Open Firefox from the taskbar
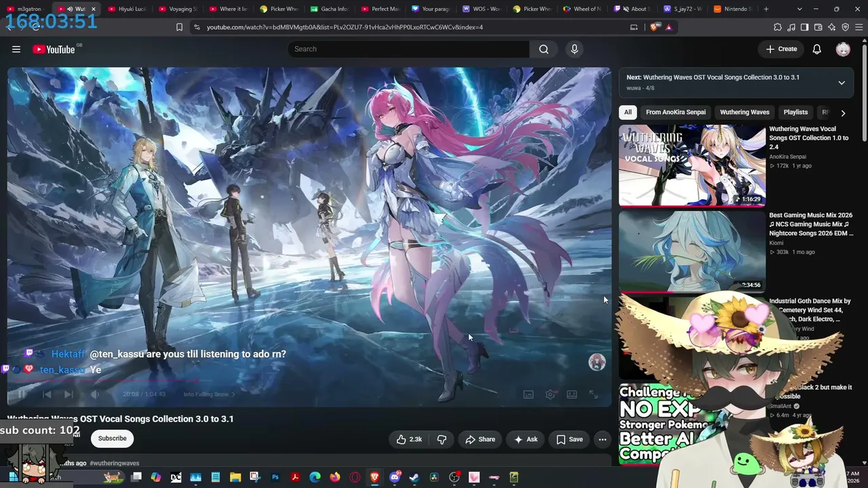The image size is (868, 488). click(335, 477)
